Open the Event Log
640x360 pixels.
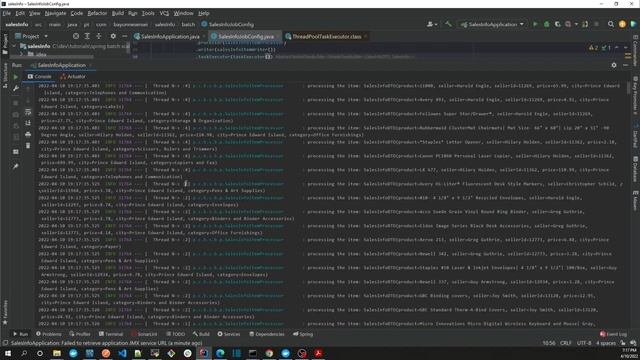tap(613, 334)
